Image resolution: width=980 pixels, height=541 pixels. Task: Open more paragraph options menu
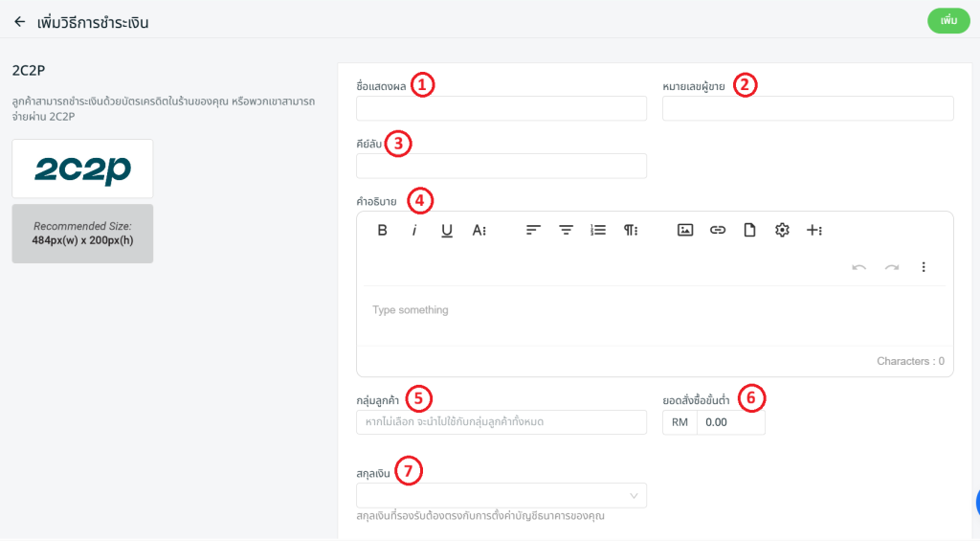[x=631, y=230]
